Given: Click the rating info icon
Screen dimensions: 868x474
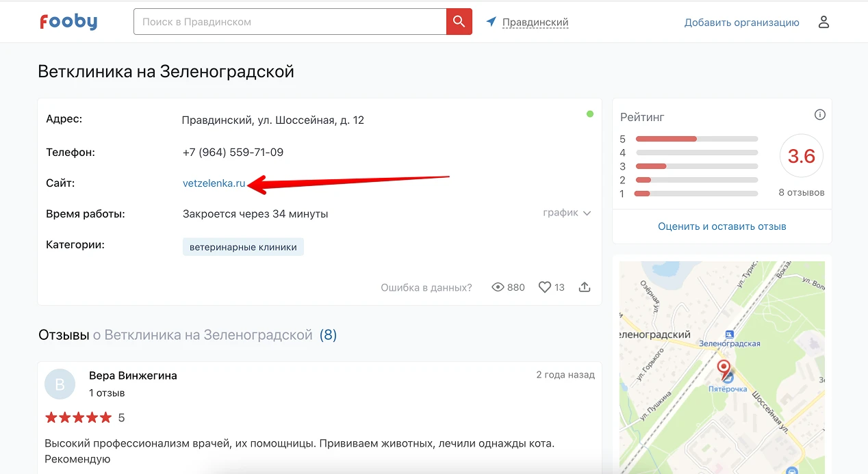Looking at the screenshot, I should click(x=819, y=115).
